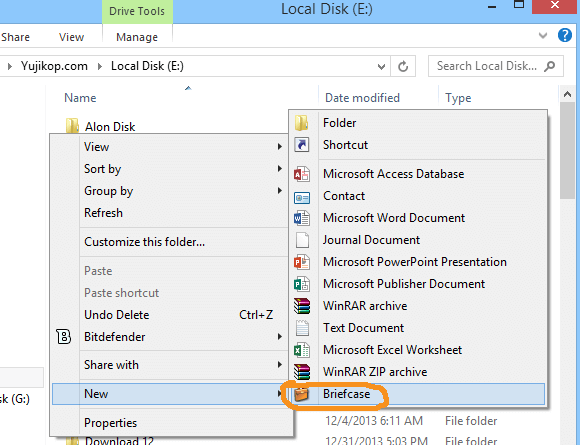Sort by the Type column header
The width and height of the screenshot is (580, 445).
[458, 98]
